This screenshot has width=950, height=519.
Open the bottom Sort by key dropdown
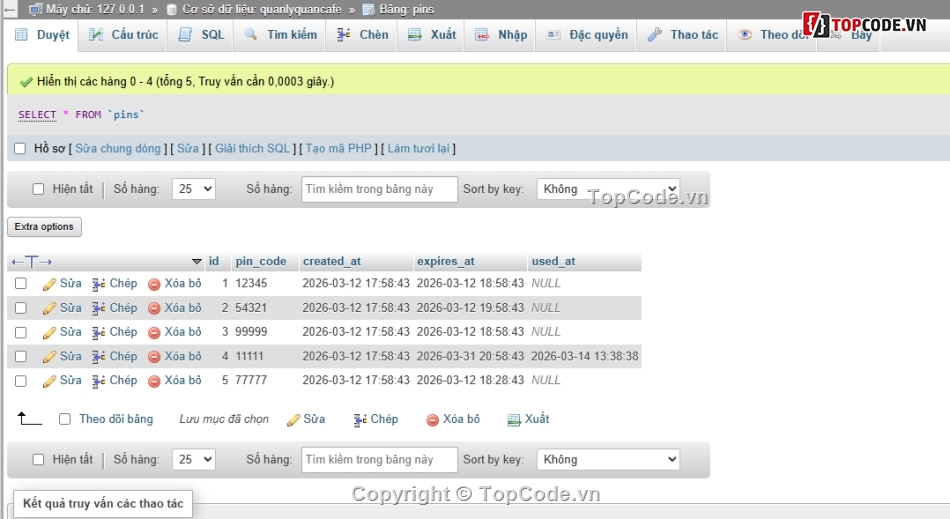608,460
